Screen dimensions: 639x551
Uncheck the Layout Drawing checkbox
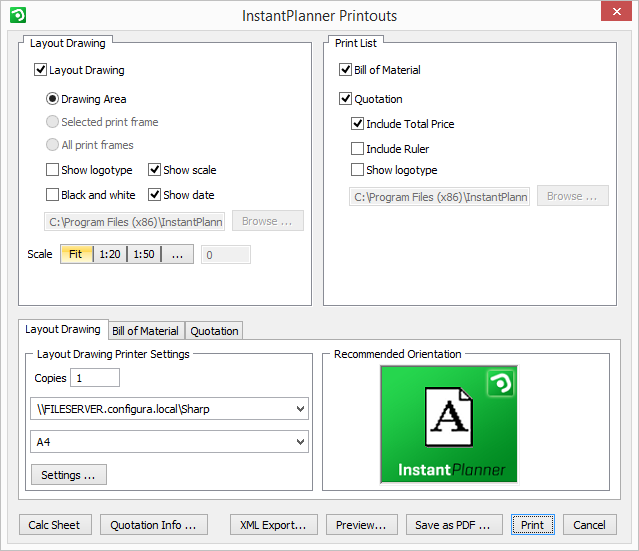click(40, 70)
